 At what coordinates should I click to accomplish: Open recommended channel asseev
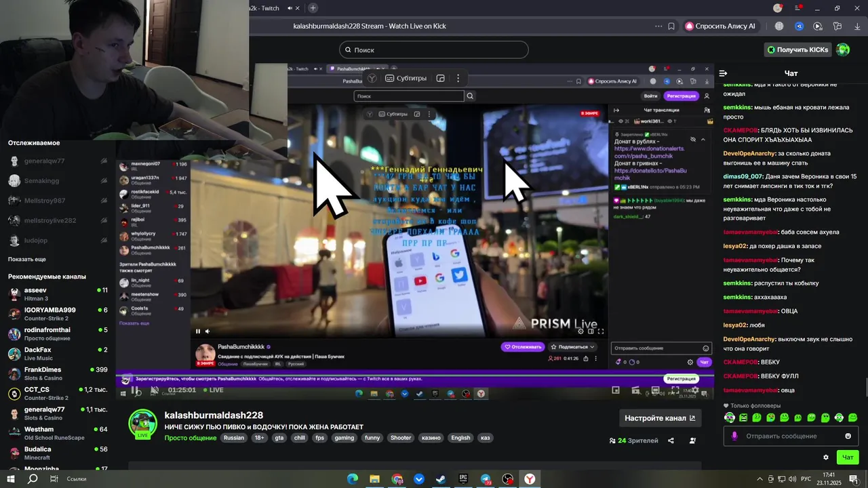[58, 294]
